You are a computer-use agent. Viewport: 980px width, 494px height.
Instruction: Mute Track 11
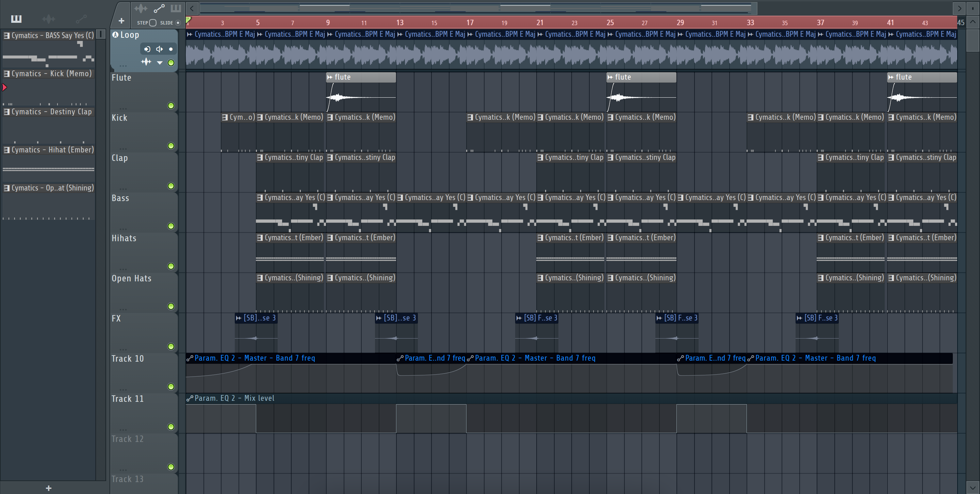(171, 427)
